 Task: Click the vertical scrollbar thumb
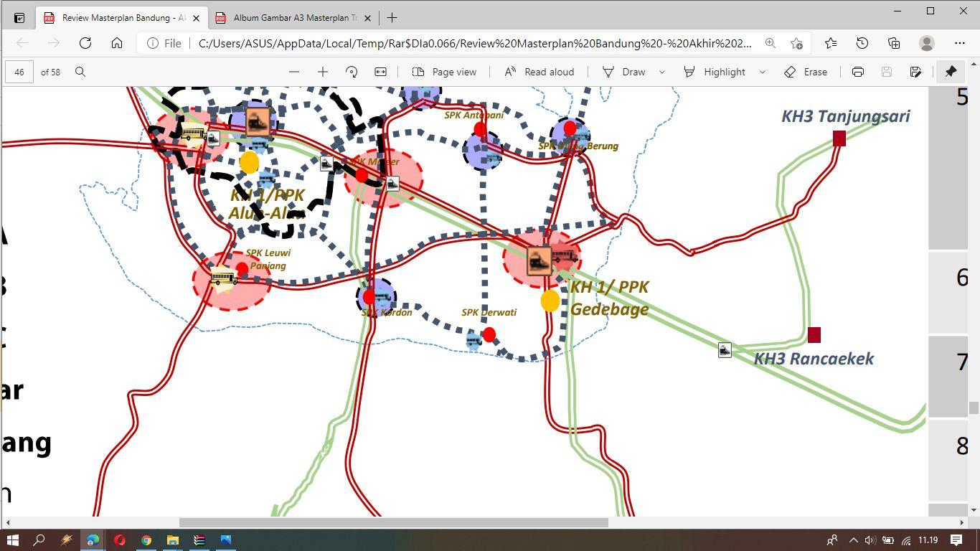974,408
